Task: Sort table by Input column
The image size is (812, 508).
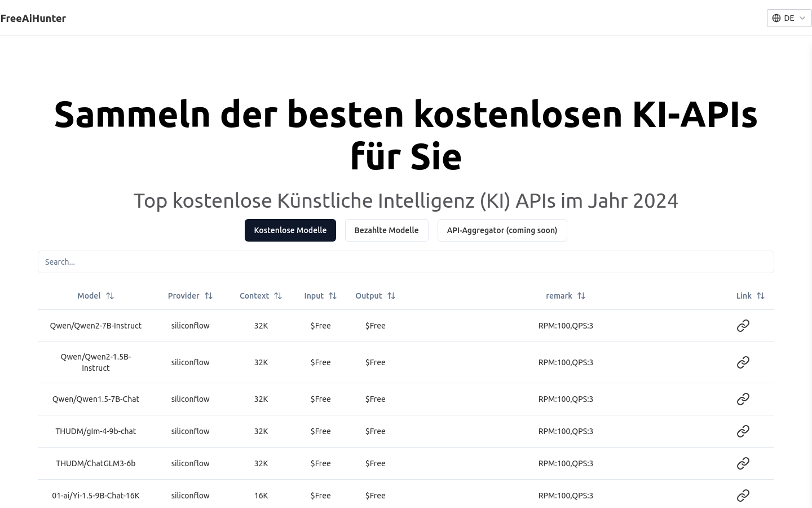Action: (x=320, y=296)
